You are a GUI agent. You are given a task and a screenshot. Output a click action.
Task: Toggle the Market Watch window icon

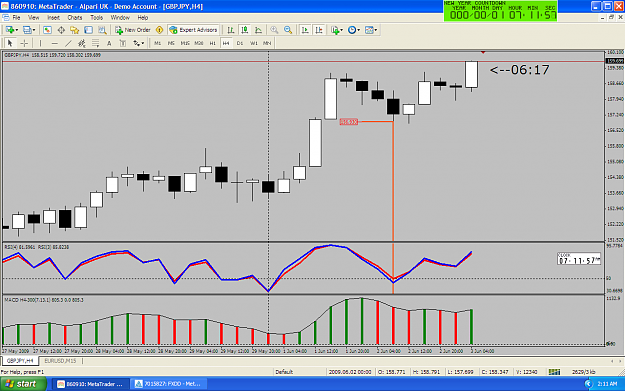point(47,30)
